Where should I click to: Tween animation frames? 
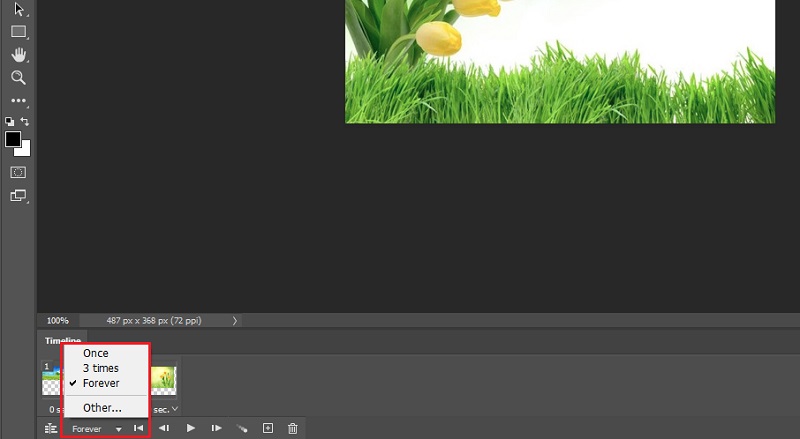(242, 428)
